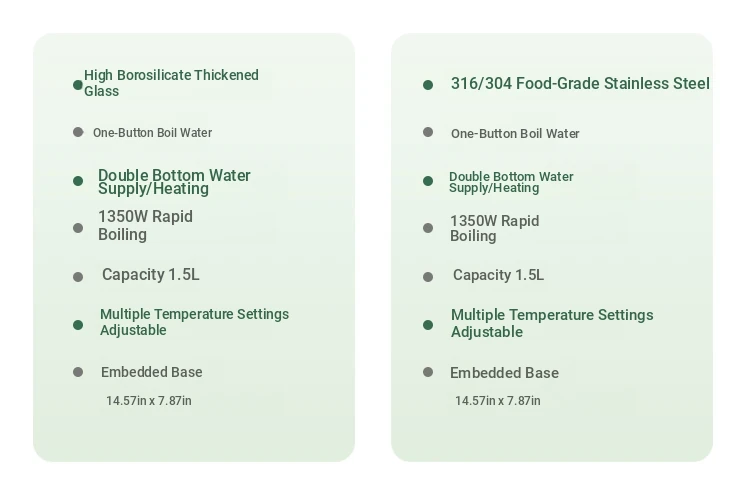Viewport: 750px width, 499px height.
Task: Click green bullet beside 316/304 Food-Grade Stainless Steel
Action: click(428, 85)
